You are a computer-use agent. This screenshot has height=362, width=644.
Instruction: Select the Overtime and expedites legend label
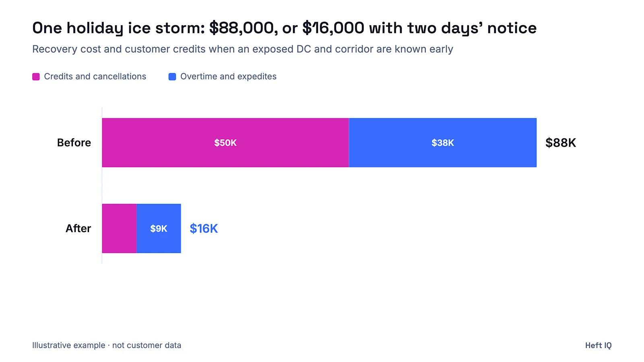coord(228,76)
